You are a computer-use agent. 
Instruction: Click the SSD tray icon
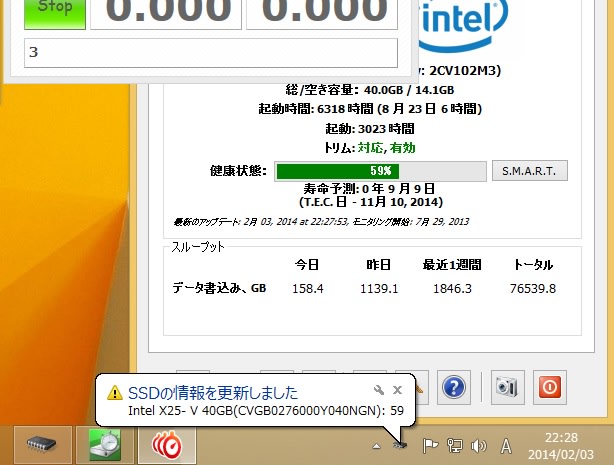400,445
